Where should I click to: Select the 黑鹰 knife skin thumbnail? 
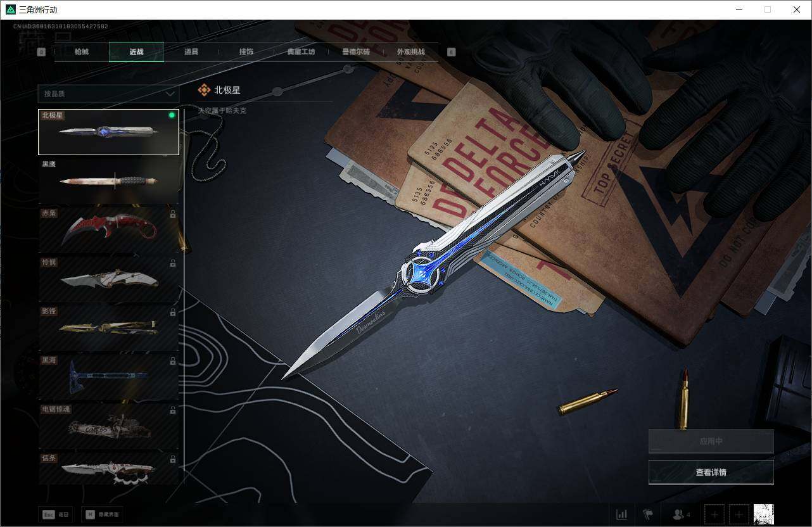pyautogui.click(x=108, y=181)
